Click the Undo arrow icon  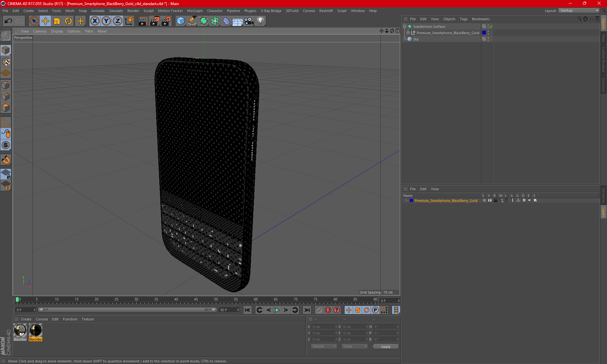click(9, 21)
